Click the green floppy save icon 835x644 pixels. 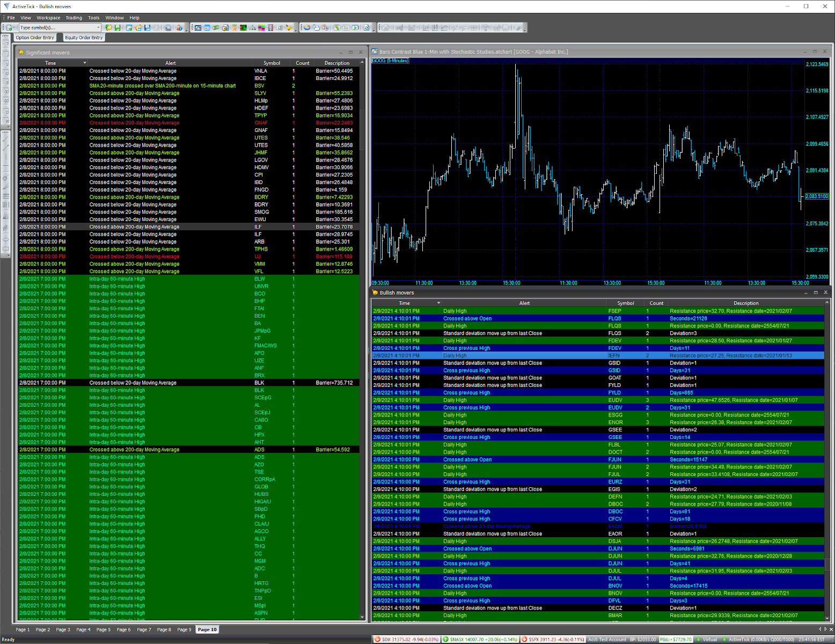point(118,27)
